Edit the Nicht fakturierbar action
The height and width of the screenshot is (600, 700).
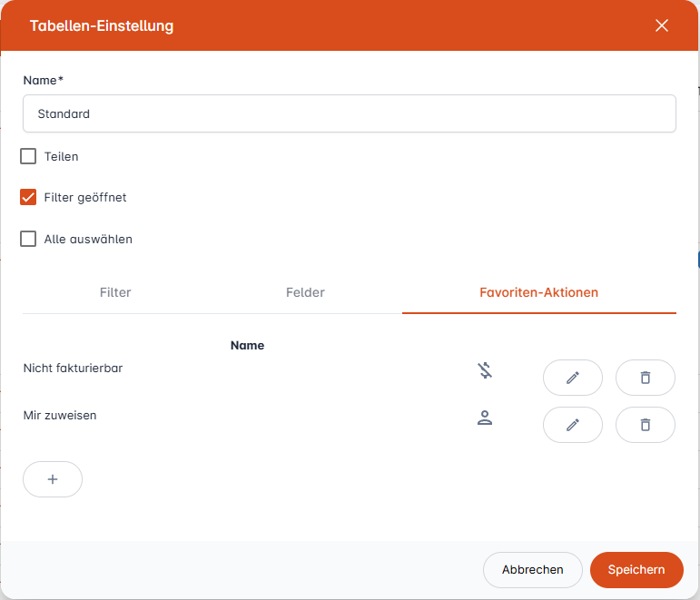(573, 378)
